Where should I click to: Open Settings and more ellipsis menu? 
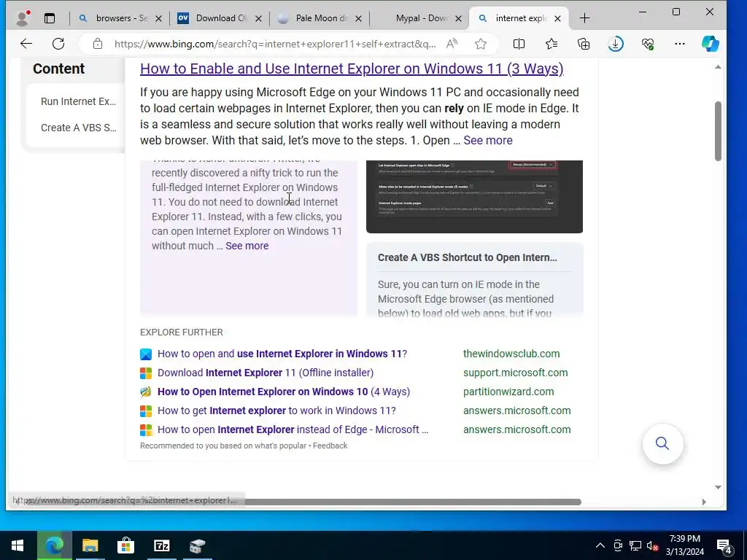click(680, 44)
